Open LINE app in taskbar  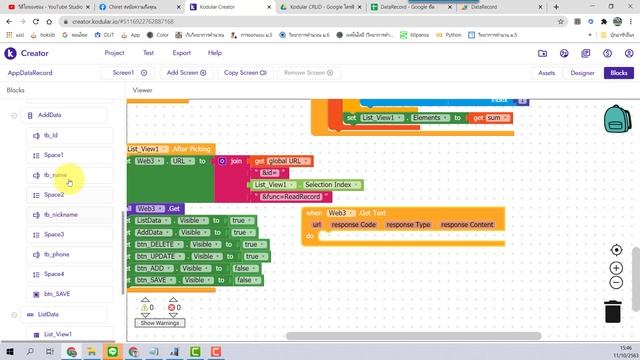(x=113, y=351)
